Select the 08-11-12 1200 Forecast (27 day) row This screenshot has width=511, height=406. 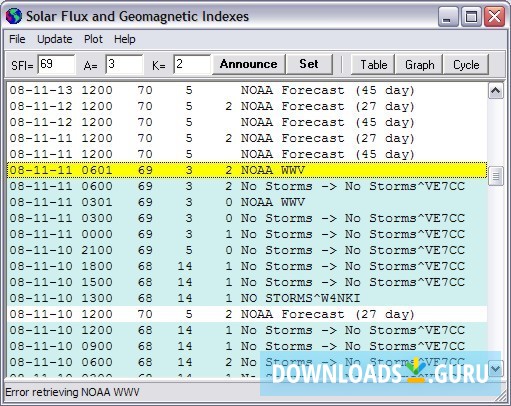pos(247,106)
